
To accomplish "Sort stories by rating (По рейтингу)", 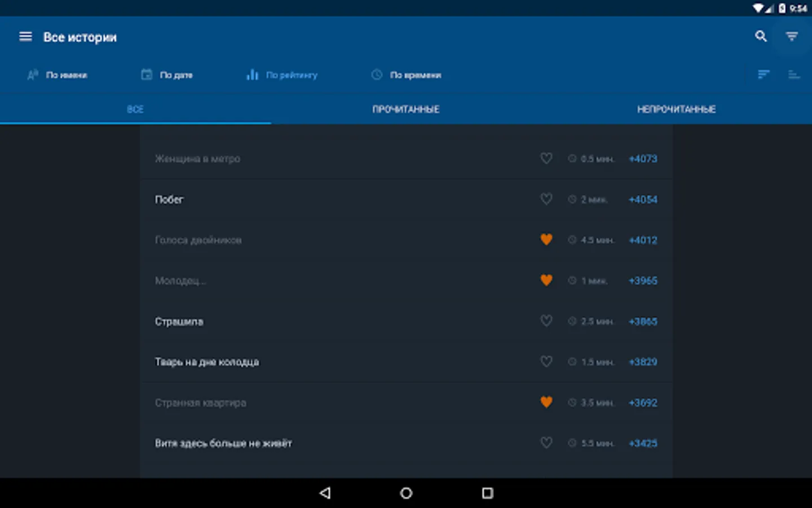I will click(x=282, y=75).
